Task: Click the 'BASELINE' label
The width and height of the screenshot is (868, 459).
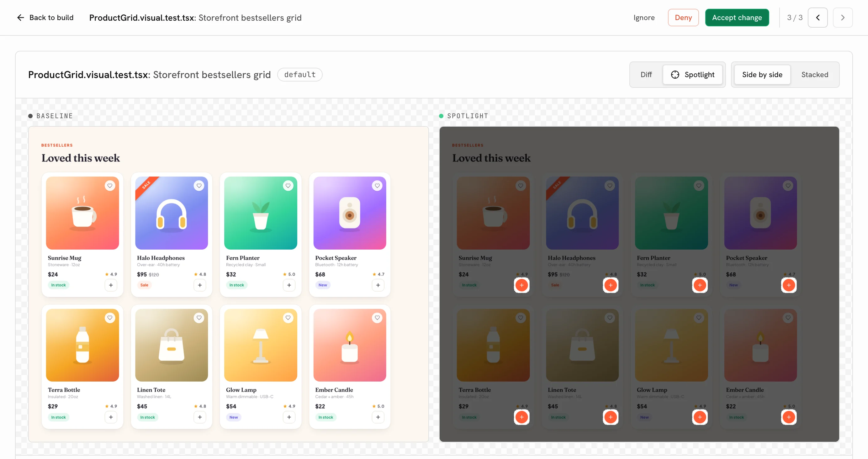Action: coord(54,116)
